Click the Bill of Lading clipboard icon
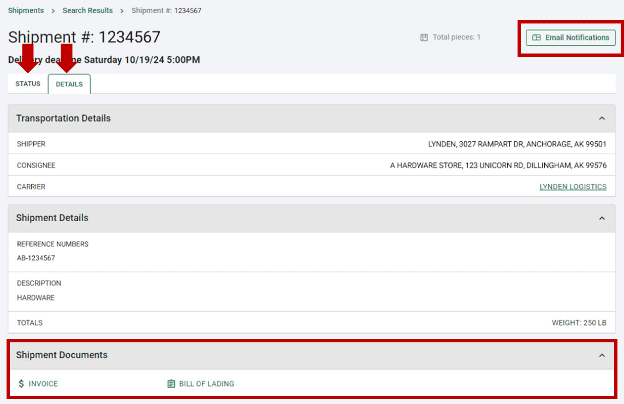Screen dimensions: 624x404 click(x=171, y=383)
